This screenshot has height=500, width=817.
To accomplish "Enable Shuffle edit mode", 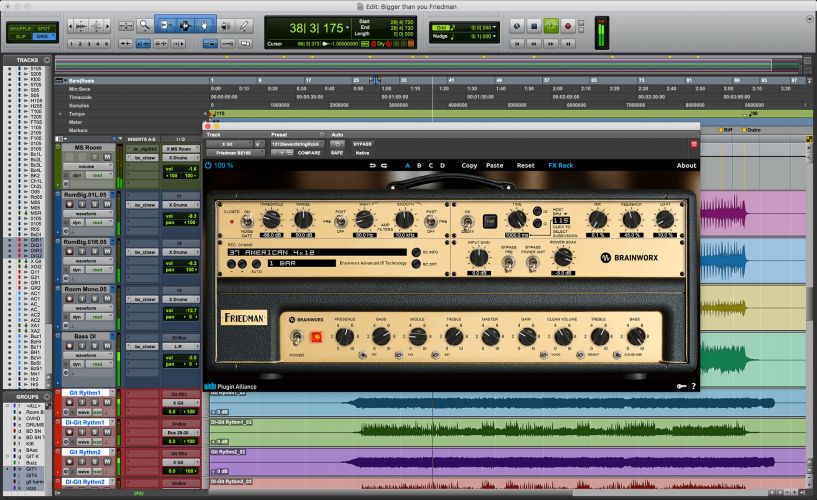I will click(20, 28).
